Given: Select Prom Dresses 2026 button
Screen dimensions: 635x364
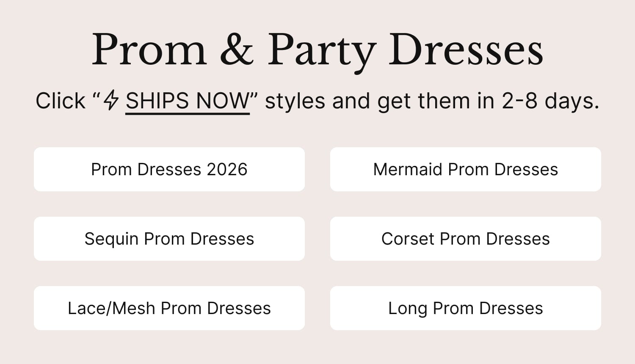Looking at the screenshot, I should point(169,169).
